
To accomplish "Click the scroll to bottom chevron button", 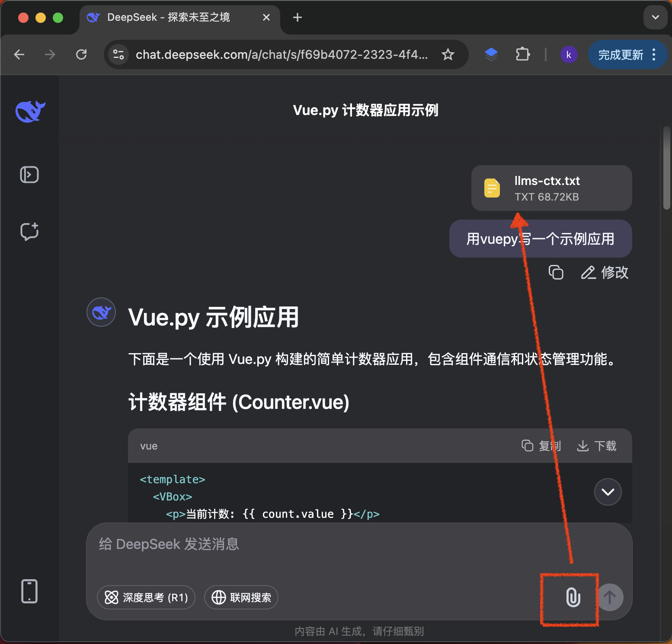I will click(x=608, y=492).
